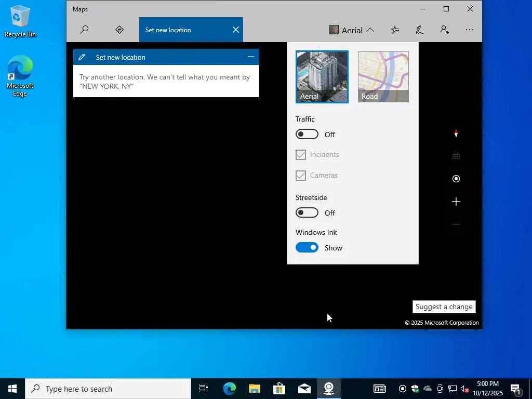Image resolution: width=532 pixels, height=399 pixels.
Task: Click the Meet Now tray icon
Action: (440, 389)
